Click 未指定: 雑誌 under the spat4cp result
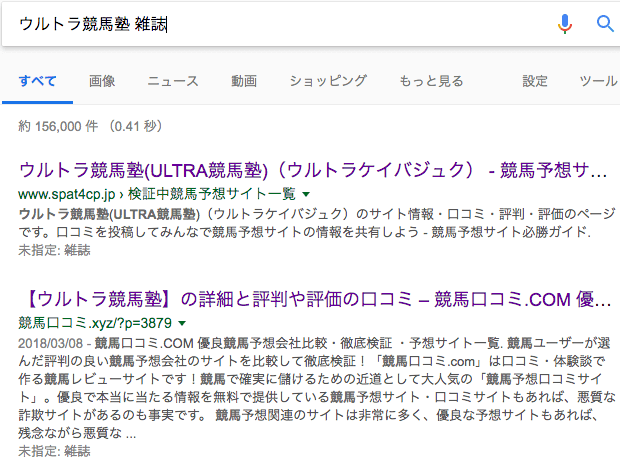Image resolution: width=620 pixels, height=462 pixels. [x=54, y=250]
